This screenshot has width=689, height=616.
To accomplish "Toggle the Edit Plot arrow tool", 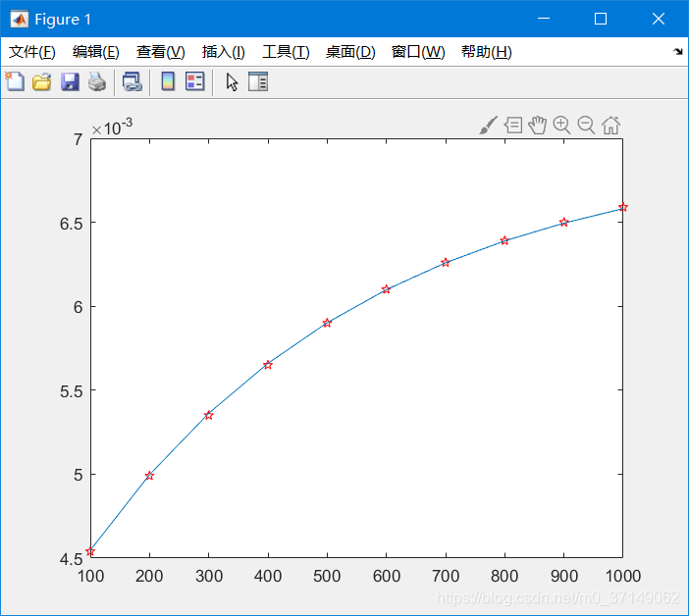I will pos(232,82).
